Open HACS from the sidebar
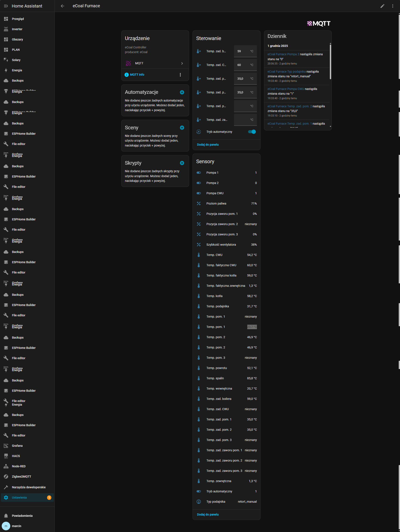This screenshot has height=532, width=400. click(x=16, y=456)
